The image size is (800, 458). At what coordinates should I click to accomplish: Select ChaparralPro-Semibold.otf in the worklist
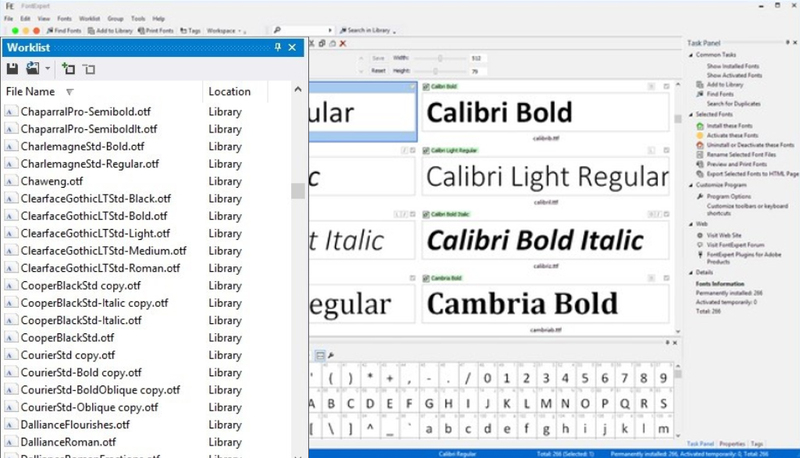click(86, 111)
